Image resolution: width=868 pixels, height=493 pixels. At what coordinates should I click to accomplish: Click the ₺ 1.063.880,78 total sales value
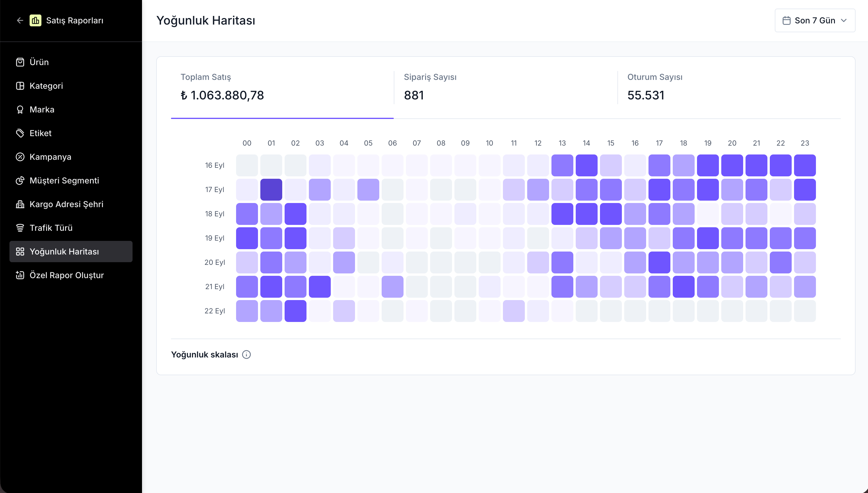coord(222,96)
